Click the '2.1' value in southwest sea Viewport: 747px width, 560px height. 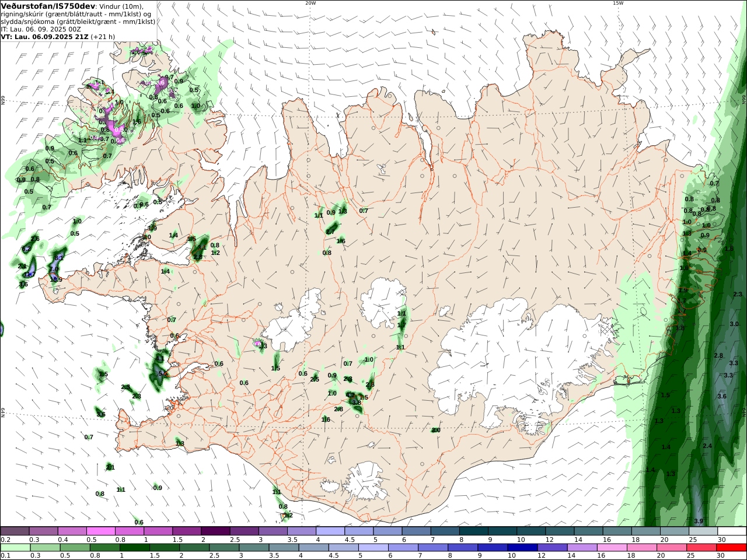[110, 467]
